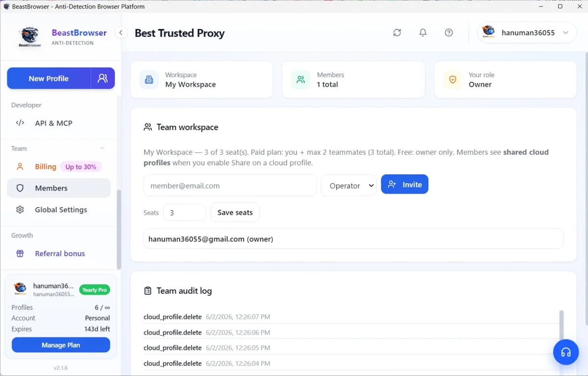The image size is (588, 376).
Task: Click the API & MCP code icon
Action: [x=20, y=123]
